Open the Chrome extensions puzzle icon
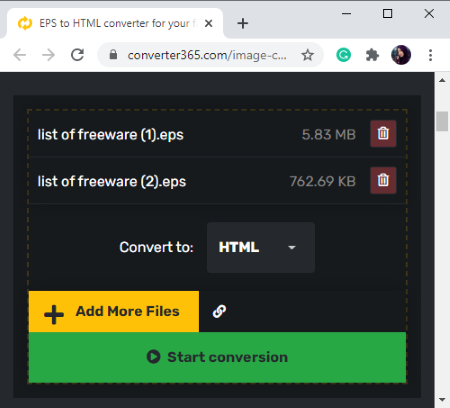 pos(372,55)
